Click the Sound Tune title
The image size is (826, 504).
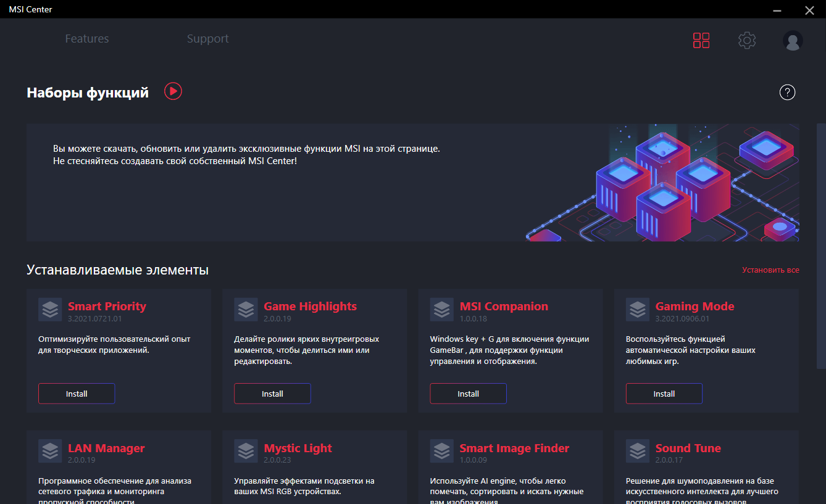pyautogui.click(x=688, y=448)
